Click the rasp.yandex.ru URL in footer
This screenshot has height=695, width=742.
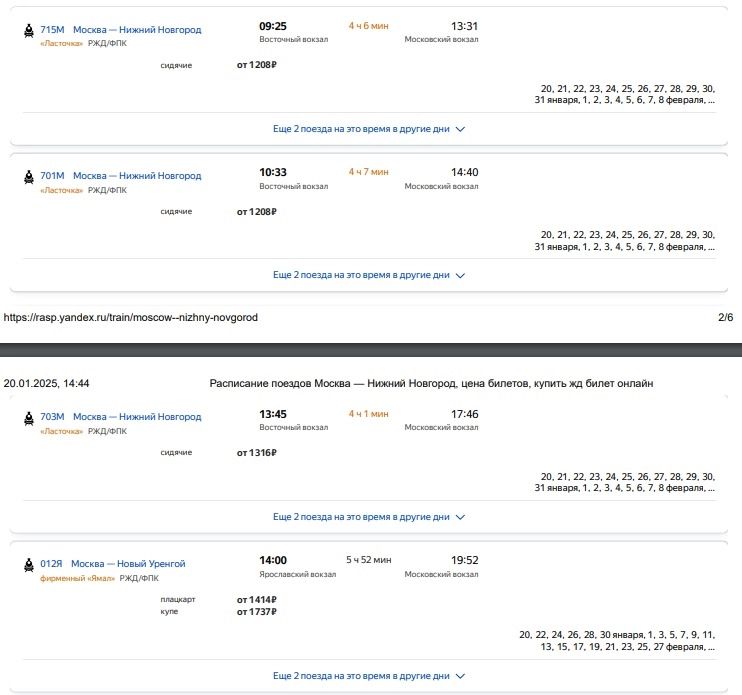pos(131,318)
